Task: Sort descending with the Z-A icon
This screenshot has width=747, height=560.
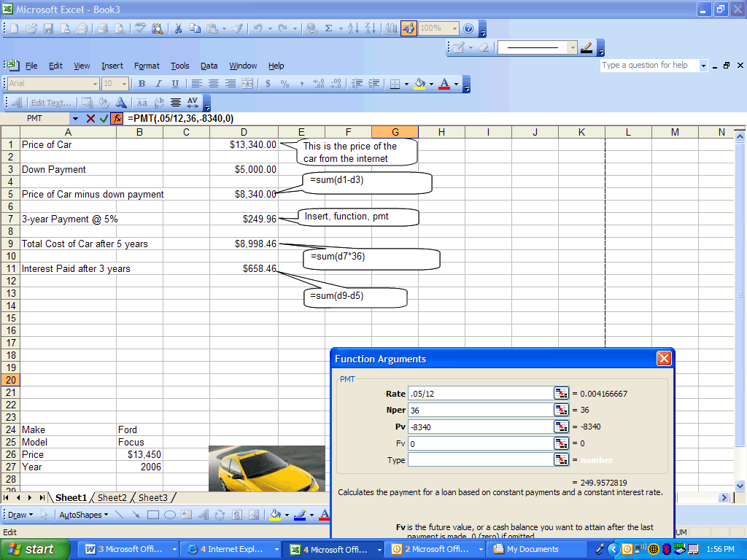Action: point(370,28)
